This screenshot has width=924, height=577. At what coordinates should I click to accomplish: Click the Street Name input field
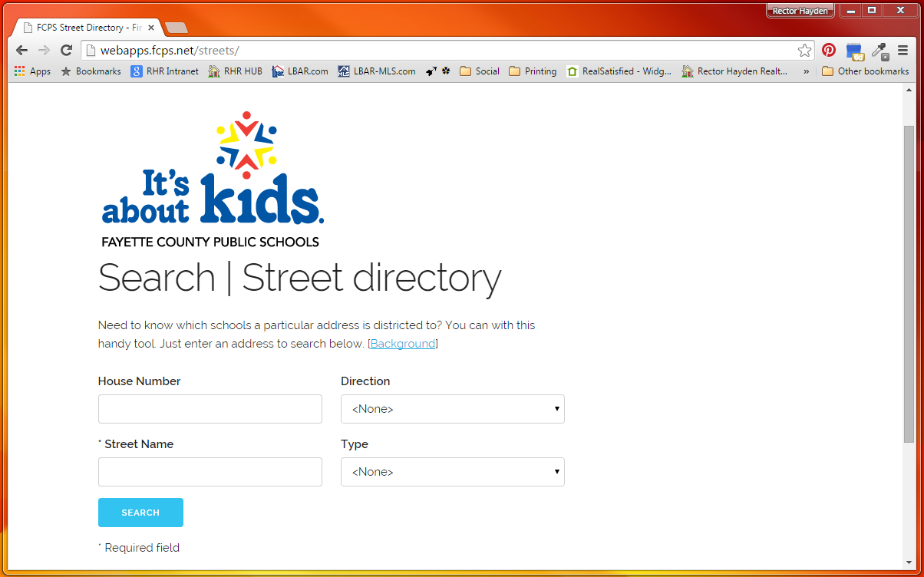click(210, 472)
